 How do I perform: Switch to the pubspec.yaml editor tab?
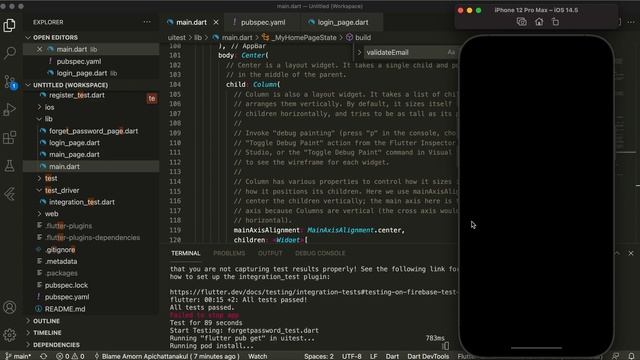point(263,22)
